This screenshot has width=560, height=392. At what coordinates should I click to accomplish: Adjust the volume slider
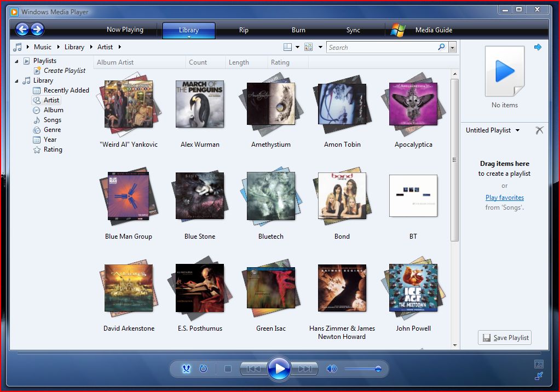tap(362, 369)
